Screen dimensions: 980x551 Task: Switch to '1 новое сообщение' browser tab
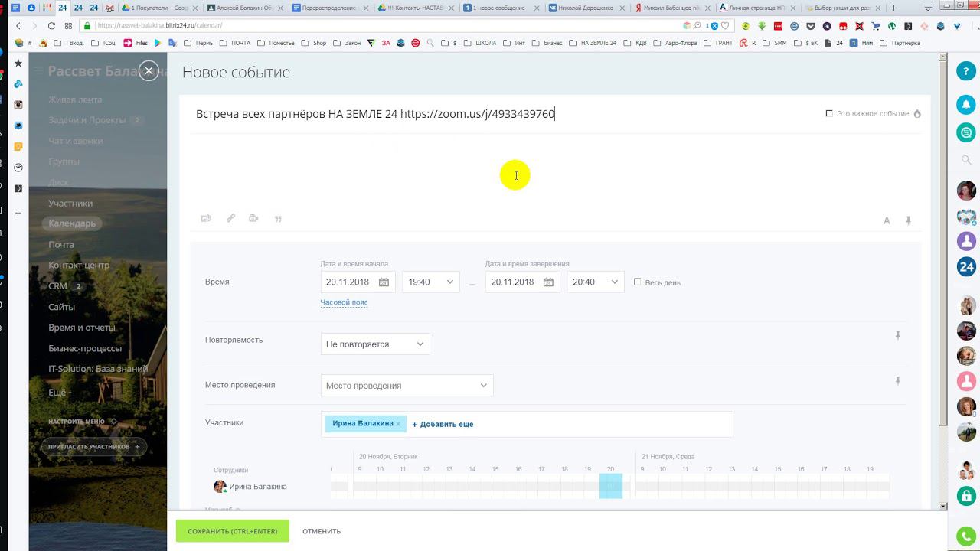[x=501, y=8]
